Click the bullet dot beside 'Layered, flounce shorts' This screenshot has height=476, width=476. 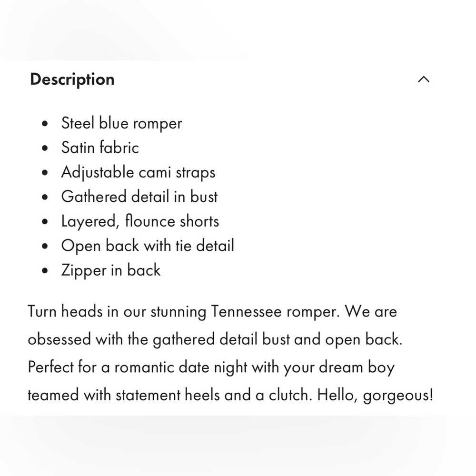coord(45,222)
